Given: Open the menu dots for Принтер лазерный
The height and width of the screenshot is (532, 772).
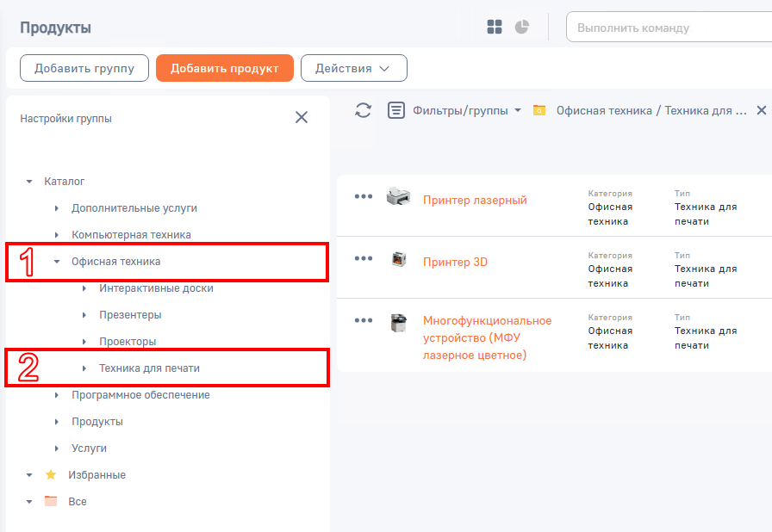Looking at the screenshot, I should (x=364, y=196).
